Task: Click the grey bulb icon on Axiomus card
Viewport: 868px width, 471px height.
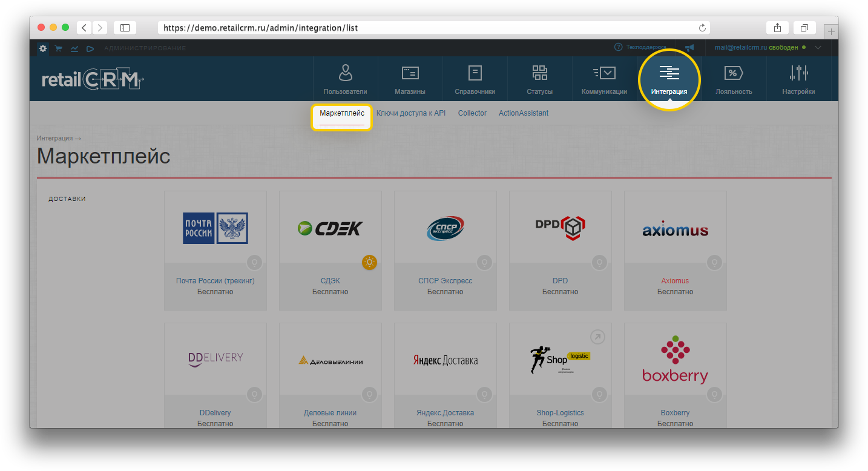Action: [714, 263]
